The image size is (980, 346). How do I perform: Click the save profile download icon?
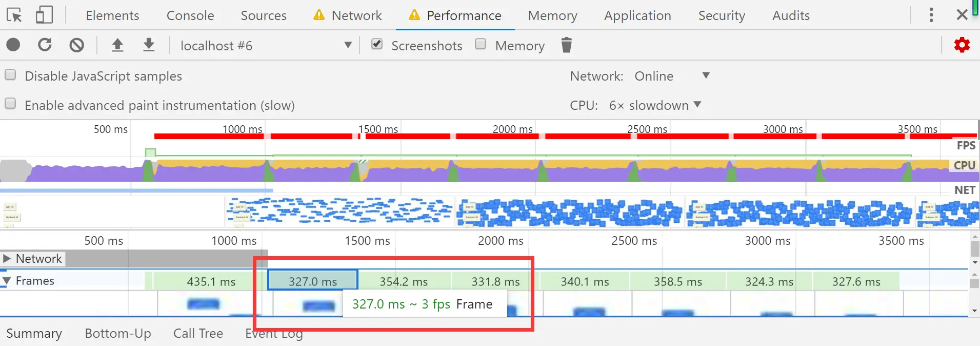tap(149, 45)
